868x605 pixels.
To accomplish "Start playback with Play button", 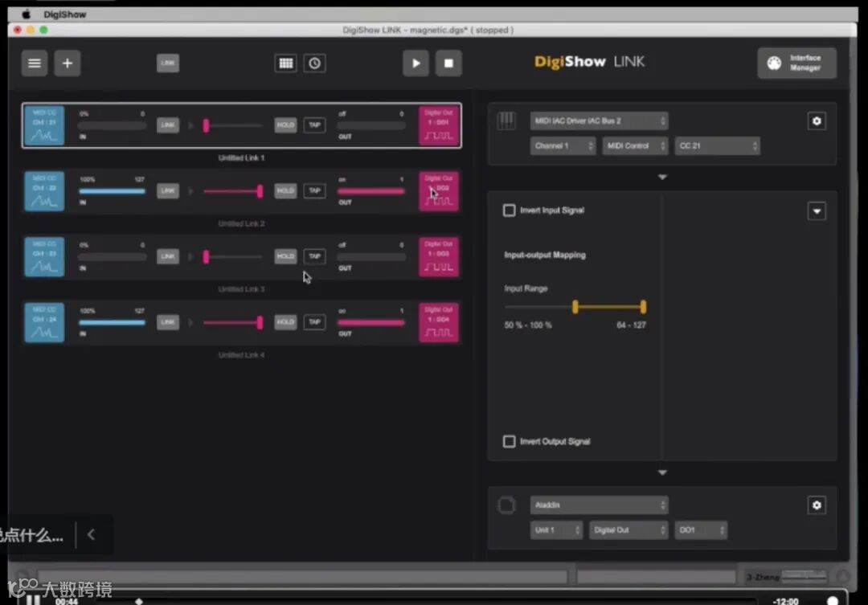I will 416,63.
